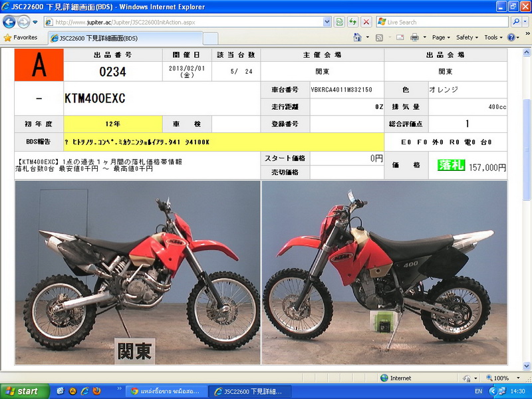
Task: Click the EN language indicator
Action: click(479, 391)
